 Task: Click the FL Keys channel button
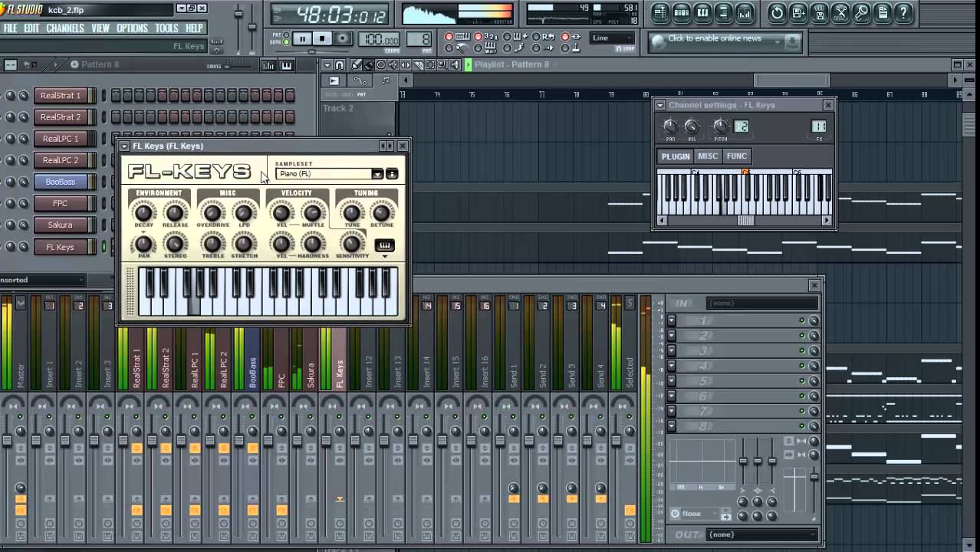coord(61,247)
